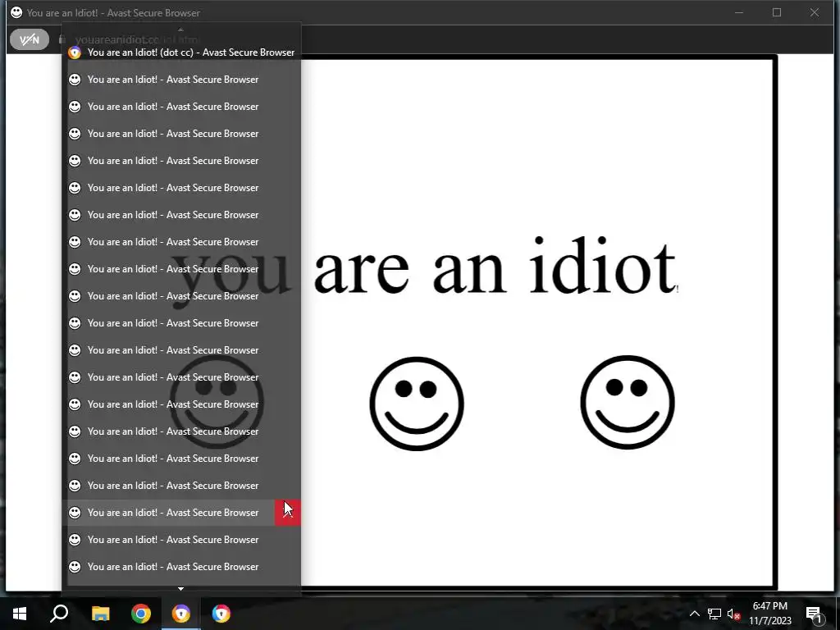840x630 pixels.
Task: Launch Google Chrome from the taskbar
Action: point(141,614)
